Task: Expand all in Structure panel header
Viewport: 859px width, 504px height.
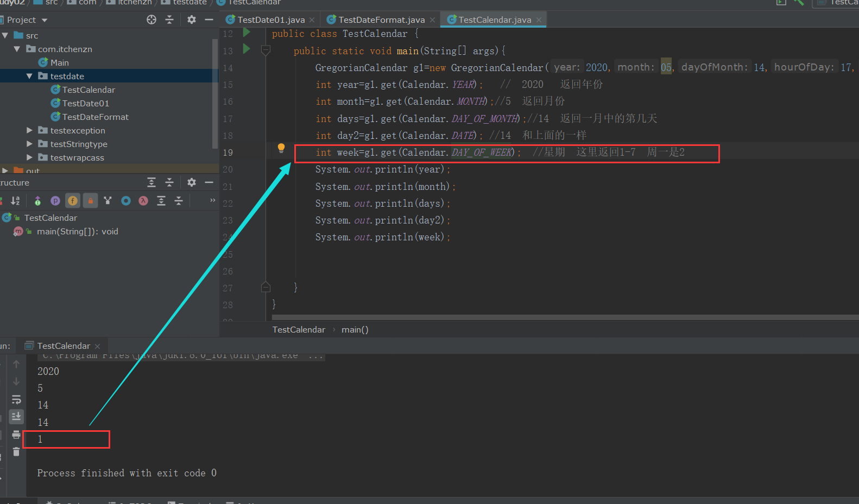Action: pos(151,182)
